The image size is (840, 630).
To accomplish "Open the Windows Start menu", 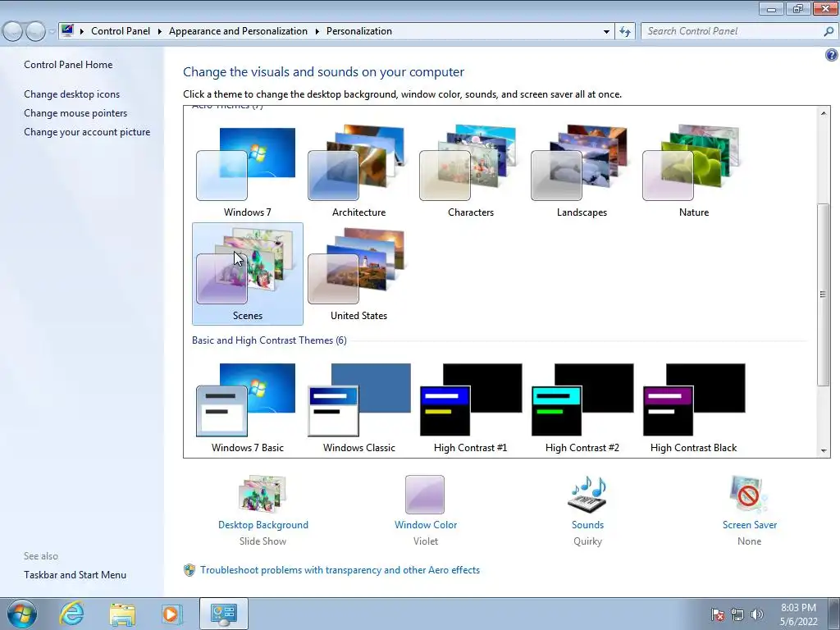I will pyautogui.click(x=22, y=614).
